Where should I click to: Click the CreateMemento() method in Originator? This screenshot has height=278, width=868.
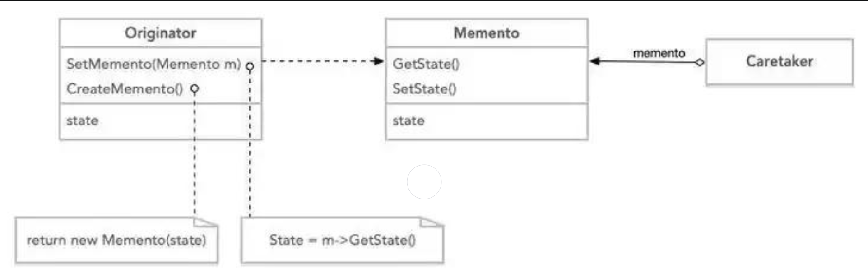pyautogui.click(x=125, y=89)
